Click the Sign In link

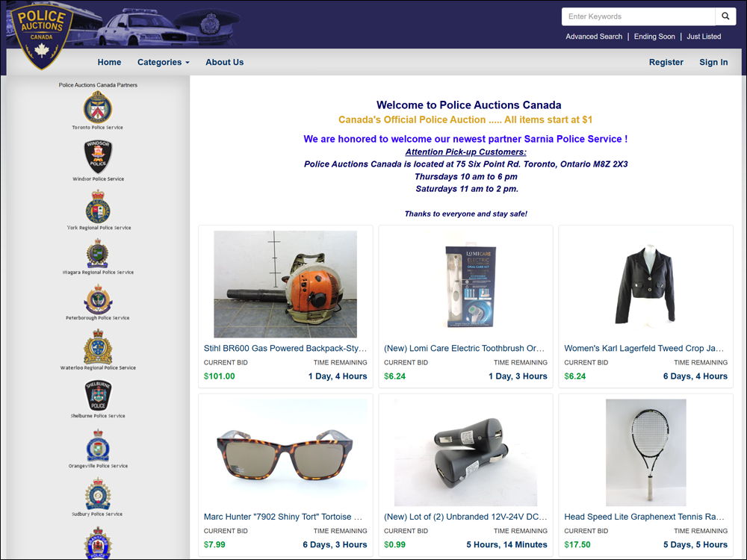point(713,62)
